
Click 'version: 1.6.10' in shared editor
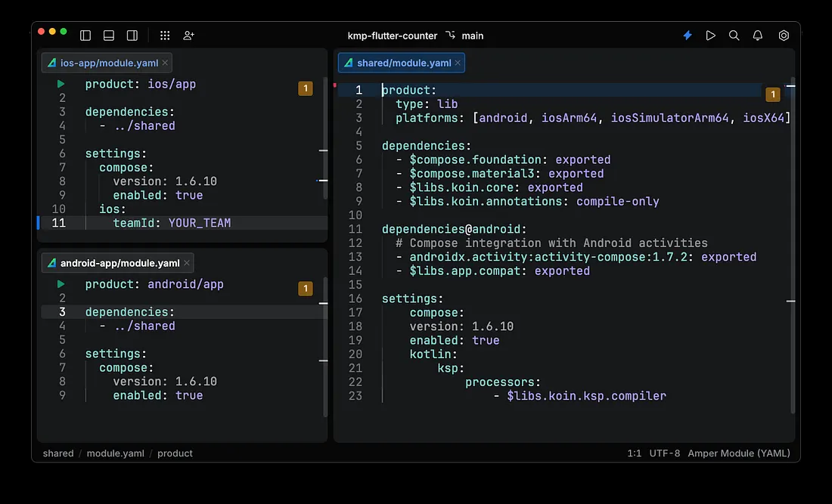[461, 326]
